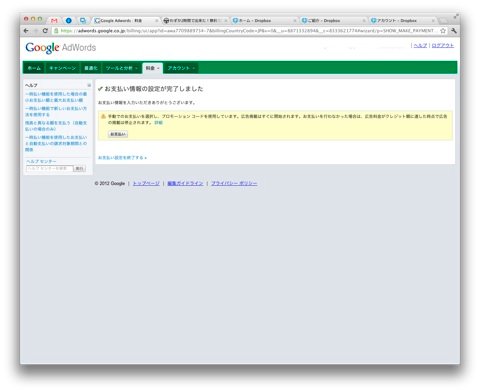Click the browser forward arrow
The image size is (480, 392).
coord(36,31)
